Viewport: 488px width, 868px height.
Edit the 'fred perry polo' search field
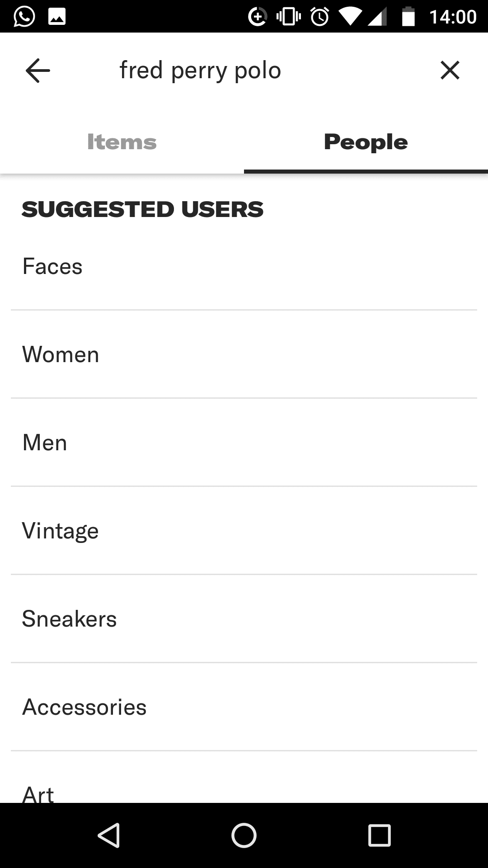click(x=200, y=71)
